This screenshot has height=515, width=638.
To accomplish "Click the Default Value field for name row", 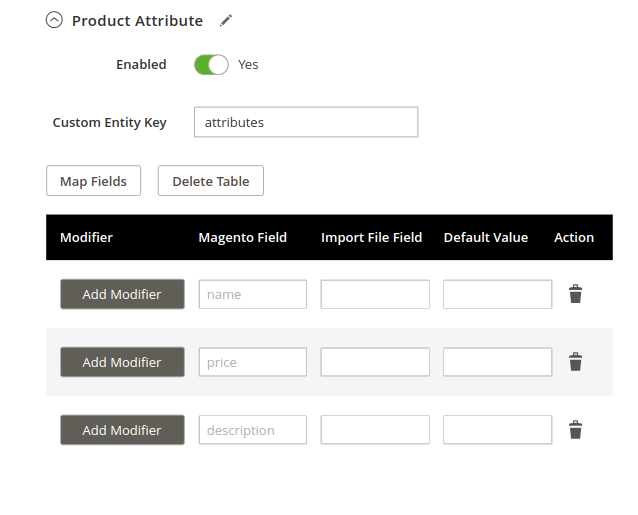I will pyautogui.click(x=498, y=294).
